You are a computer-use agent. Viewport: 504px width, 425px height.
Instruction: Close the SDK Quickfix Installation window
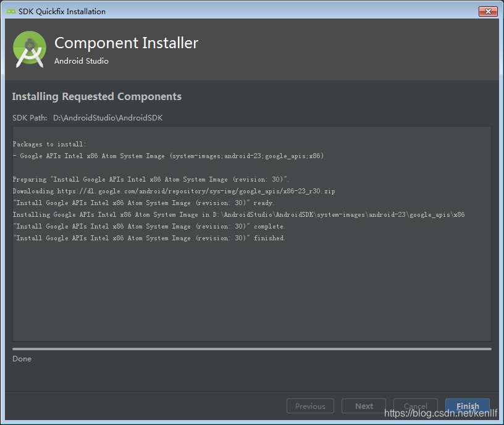coord(488,11)
